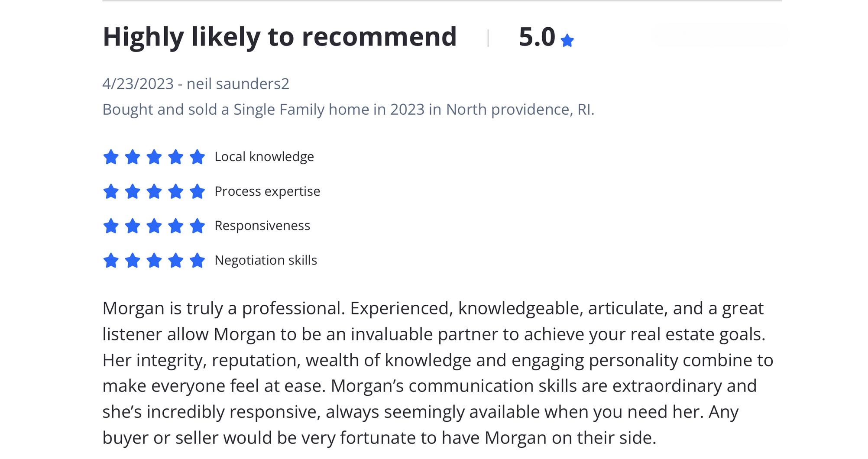Click first star of Negotiation skills rating
This screenshot has height=459, width=868.
click(111, 260)
